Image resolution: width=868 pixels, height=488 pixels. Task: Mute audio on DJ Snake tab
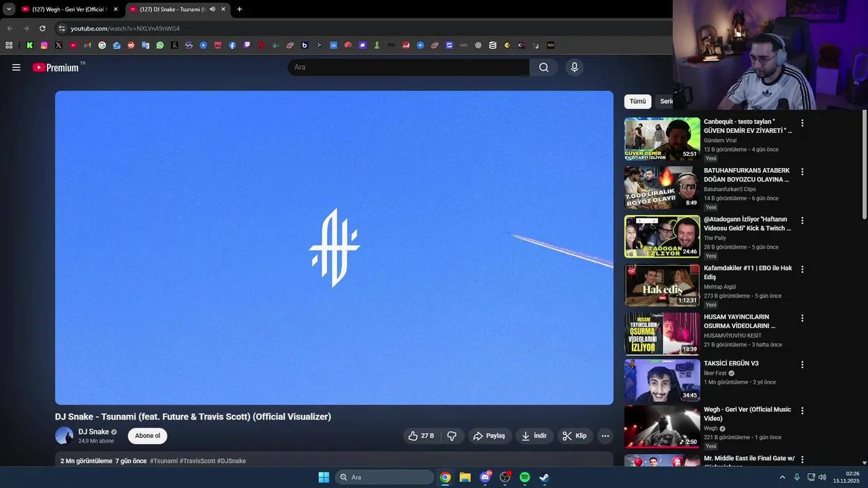click(x=212, y=9)
